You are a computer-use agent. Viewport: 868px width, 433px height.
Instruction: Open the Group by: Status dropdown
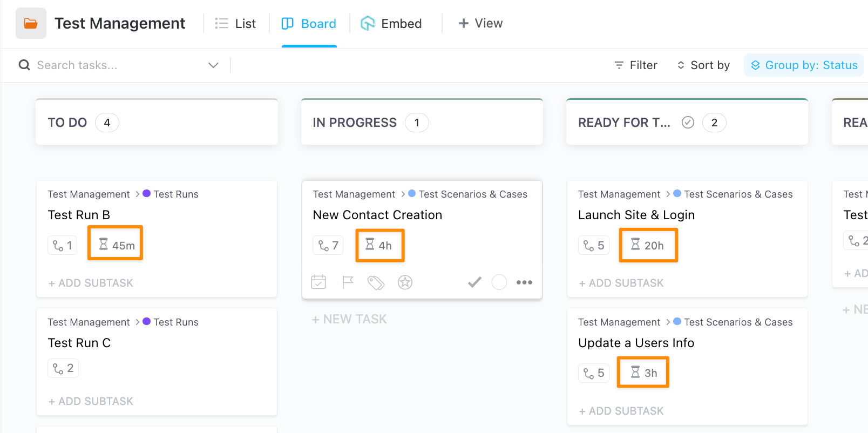804,65
